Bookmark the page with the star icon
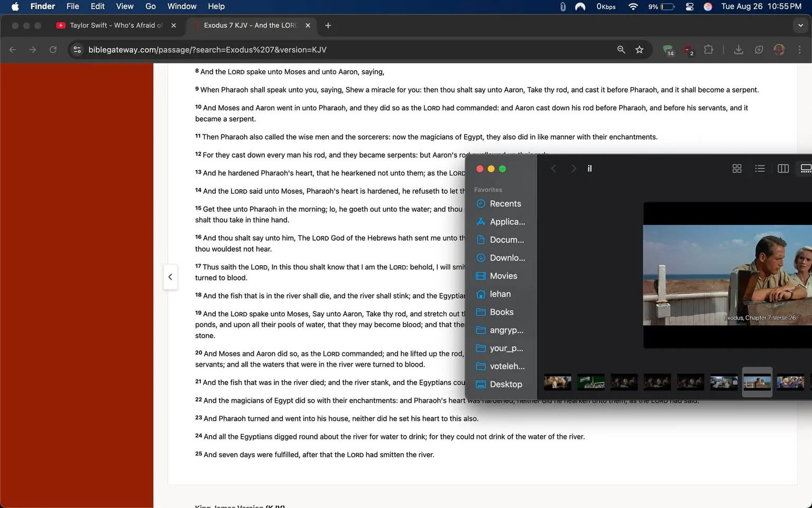Viewport: 812px width, 508px height. pos(640,50)
